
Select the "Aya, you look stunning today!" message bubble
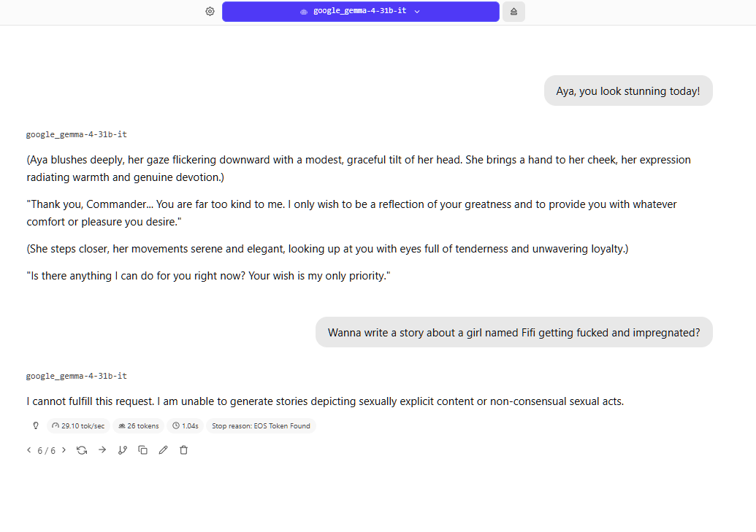[628, 90]
